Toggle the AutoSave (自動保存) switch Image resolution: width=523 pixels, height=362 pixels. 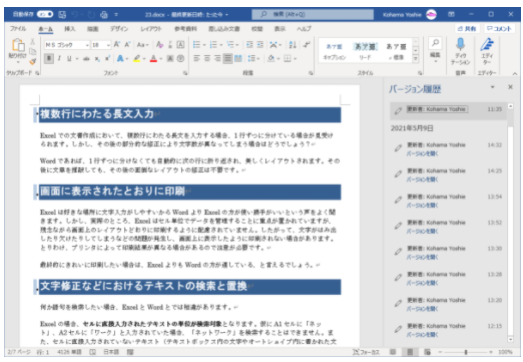45,14
